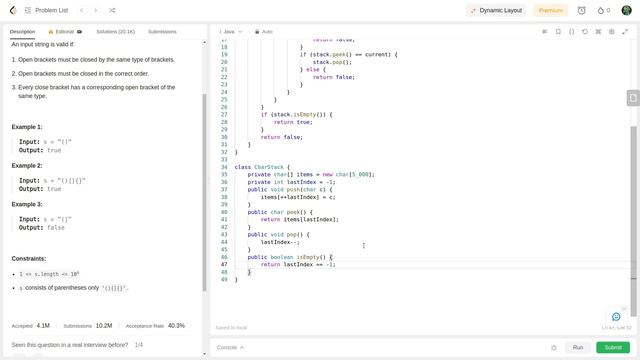640x360 pixels.
Task: Open the alarm clock timer
Action: point(581,10)
